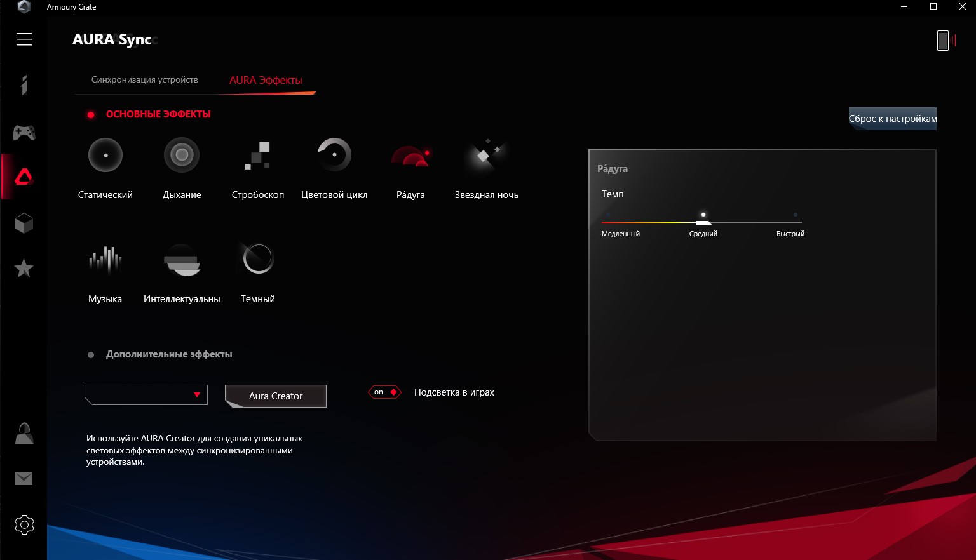Viewport: 976px width, 560px height.
Task: Select the Дополнительные эффекты radio button
Action: [x=91, y=355]
